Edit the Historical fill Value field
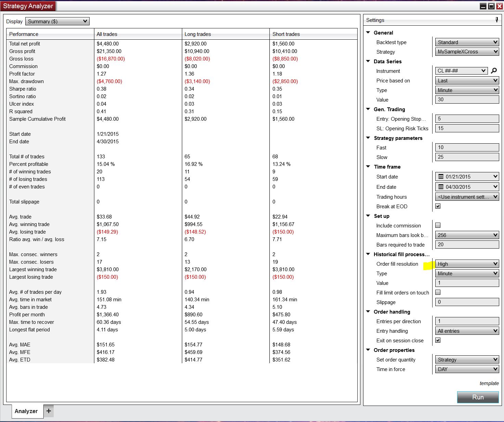This screenshot has width=504, height=422. click(467, 283)
